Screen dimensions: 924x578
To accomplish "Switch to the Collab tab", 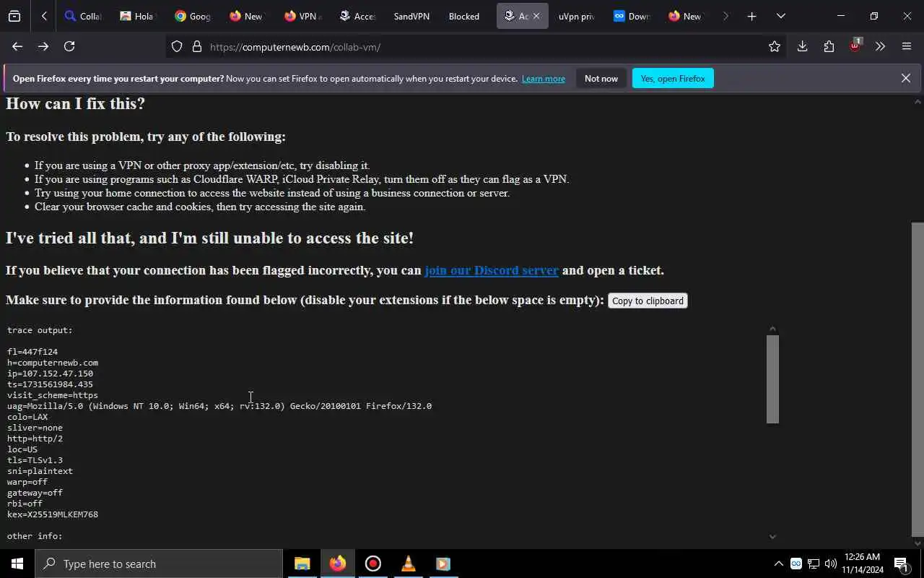I will [82, 16].
